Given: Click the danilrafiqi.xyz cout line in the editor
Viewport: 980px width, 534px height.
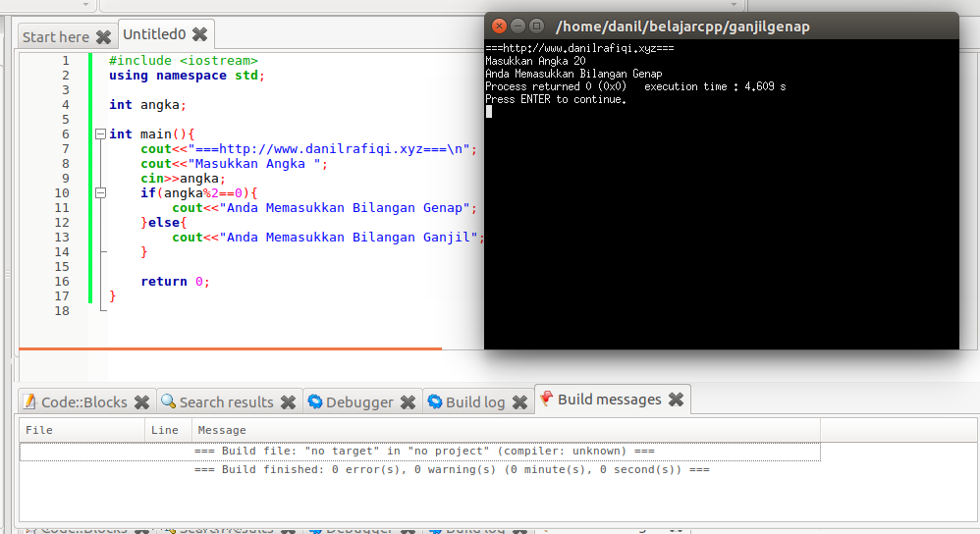Looking at the screenshot, I should coord(308,149).
